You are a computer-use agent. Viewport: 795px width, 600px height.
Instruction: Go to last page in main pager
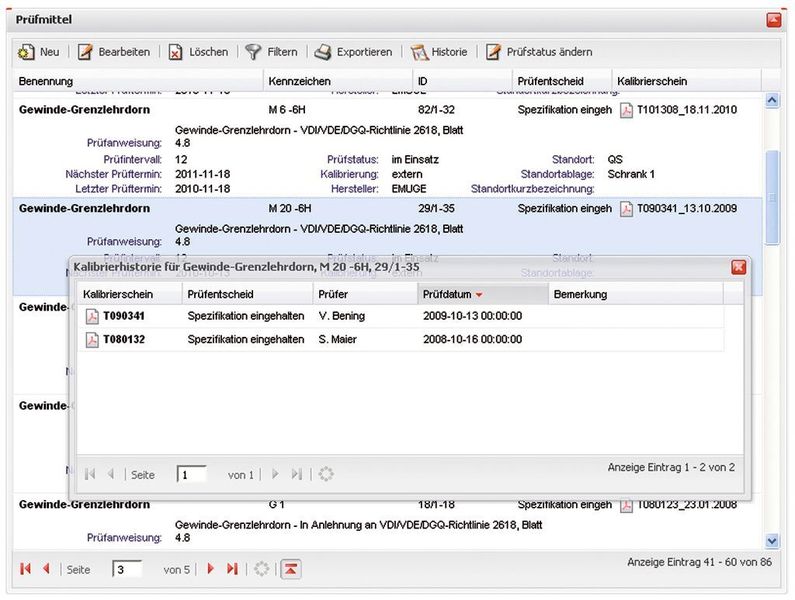point(232,569)
